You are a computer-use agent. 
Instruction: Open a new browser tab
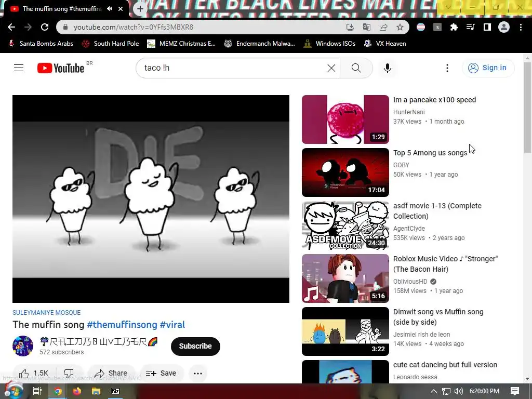coord(140,9)
